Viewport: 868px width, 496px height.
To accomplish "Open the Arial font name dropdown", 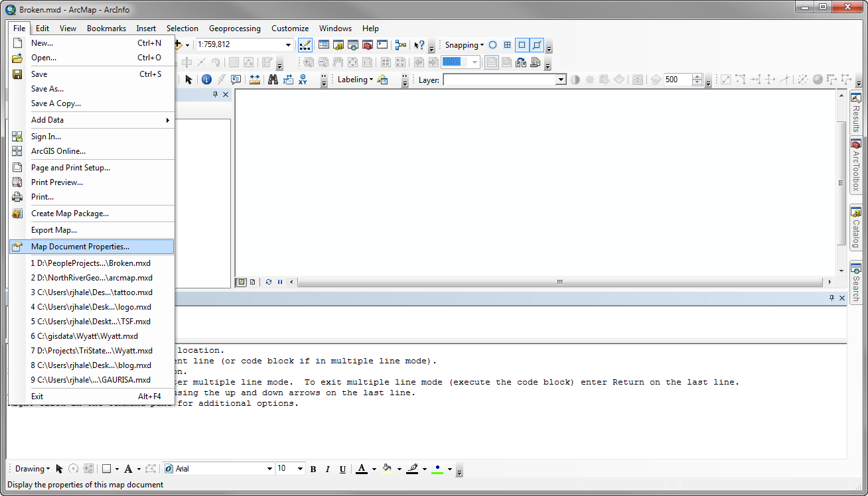I will point(269,469).
